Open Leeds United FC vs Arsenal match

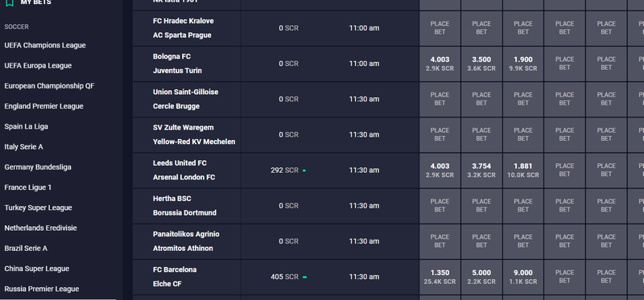tap(184, 171)
